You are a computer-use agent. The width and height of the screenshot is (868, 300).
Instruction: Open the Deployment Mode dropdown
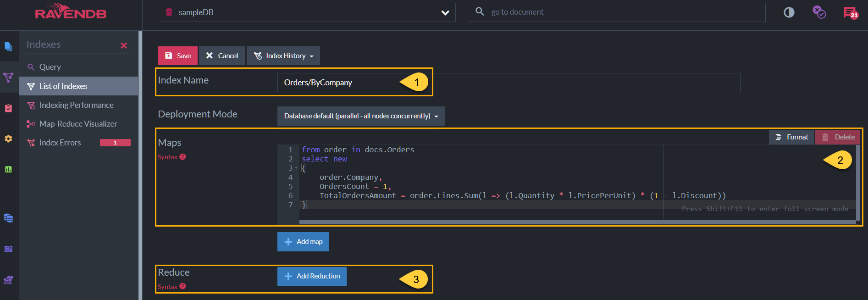click(x=361, y=116)
